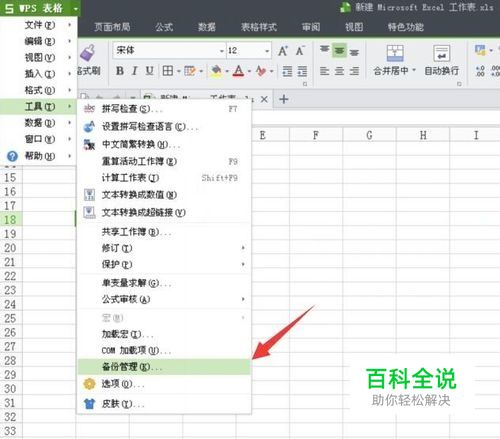Align text right
Screen dimensions: 500x439
354,71
